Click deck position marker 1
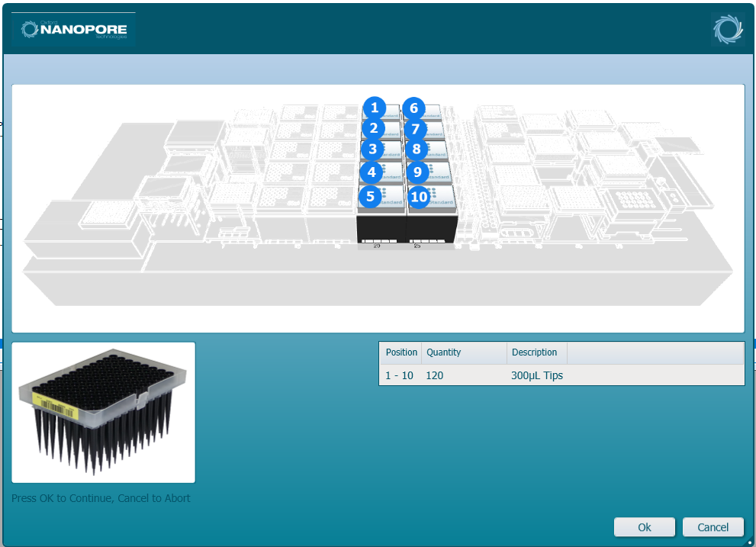This screenshot has width=756, height=547. coord(374,108)
